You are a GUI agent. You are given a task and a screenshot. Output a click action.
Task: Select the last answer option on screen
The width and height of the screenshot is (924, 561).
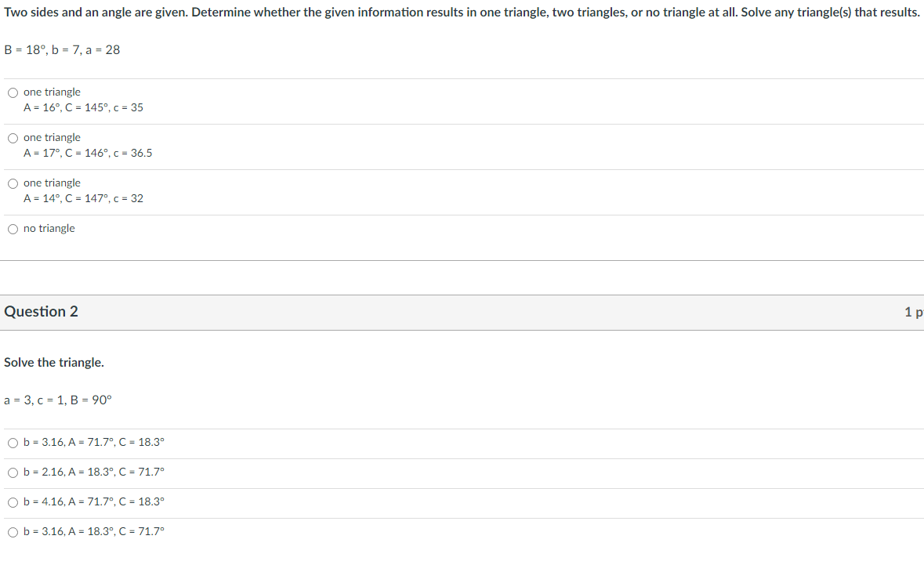tap(89, 531)
